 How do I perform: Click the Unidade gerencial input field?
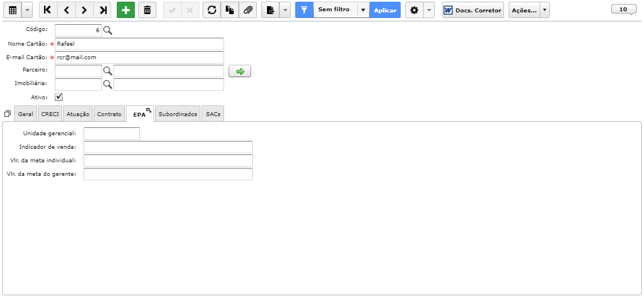(x=112, y=134)
